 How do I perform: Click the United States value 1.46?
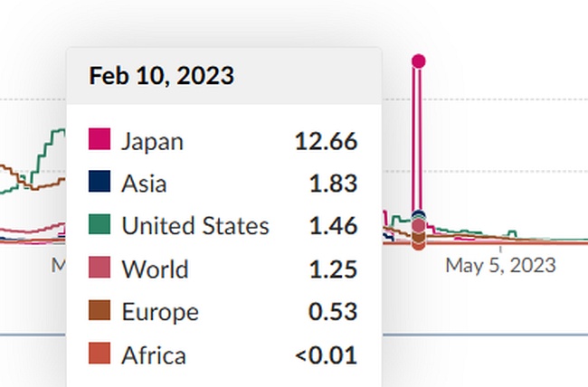332,226
